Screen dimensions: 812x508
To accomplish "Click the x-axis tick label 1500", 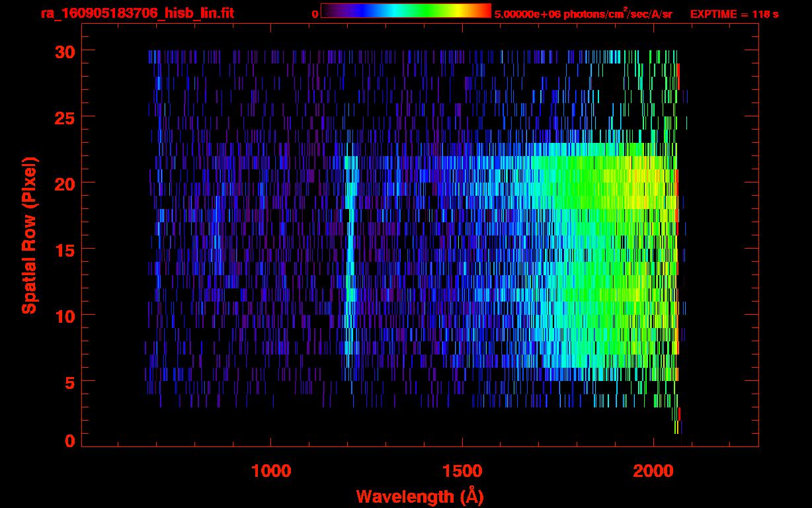I will 462,471.
